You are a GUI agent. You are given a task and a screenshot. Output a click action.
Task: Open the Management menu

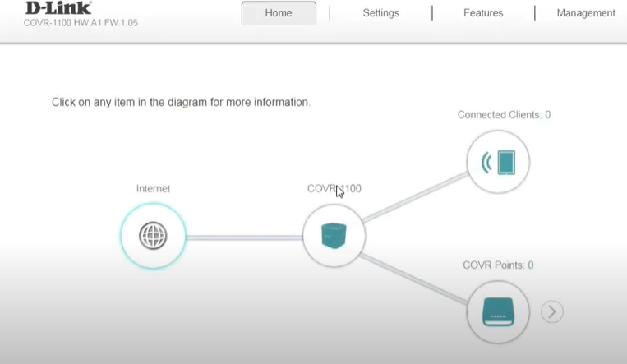coord(586,13)
